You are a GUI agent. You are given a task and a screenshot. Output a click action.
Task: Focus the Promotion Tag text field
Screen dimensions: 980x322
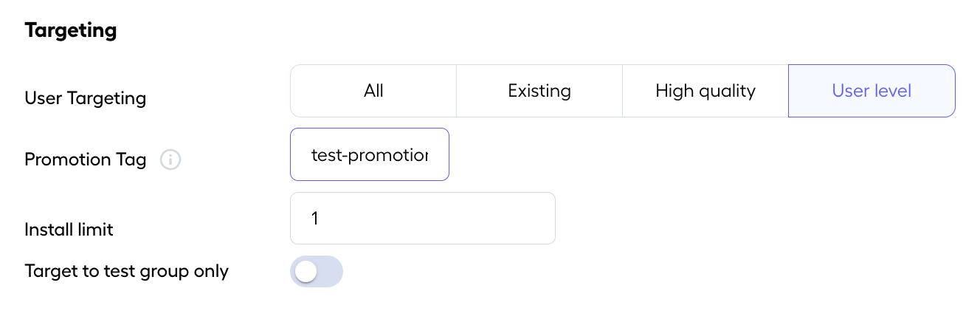tap(370, 154)
